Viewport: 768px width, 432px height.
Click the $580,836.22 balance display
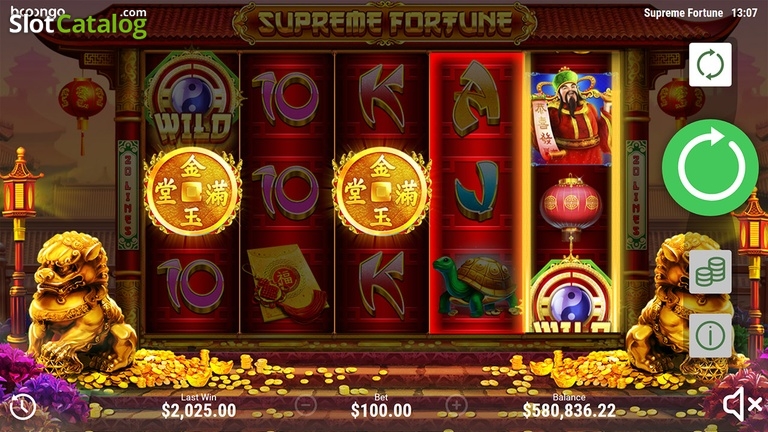pos(569,410)
